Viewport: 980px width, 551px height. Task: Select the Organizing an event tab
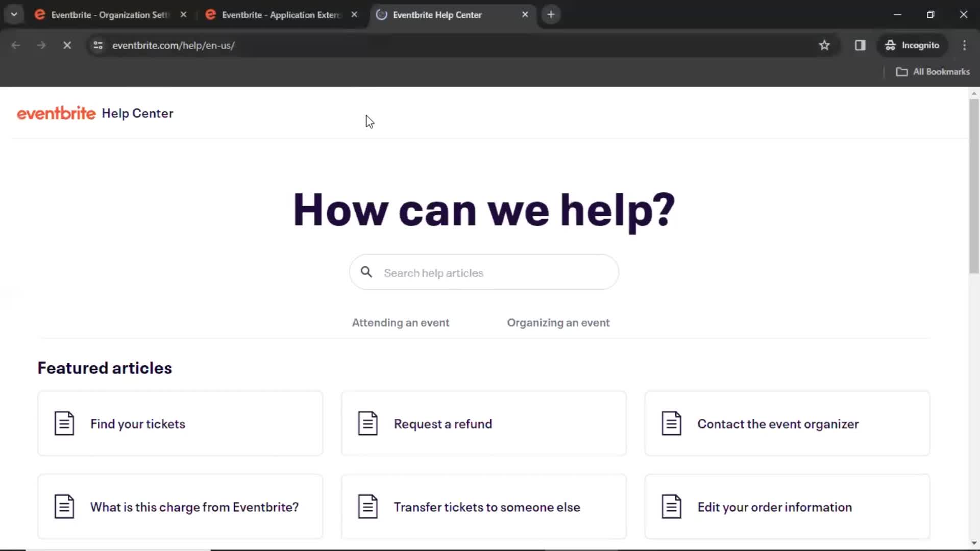point(558,323)
